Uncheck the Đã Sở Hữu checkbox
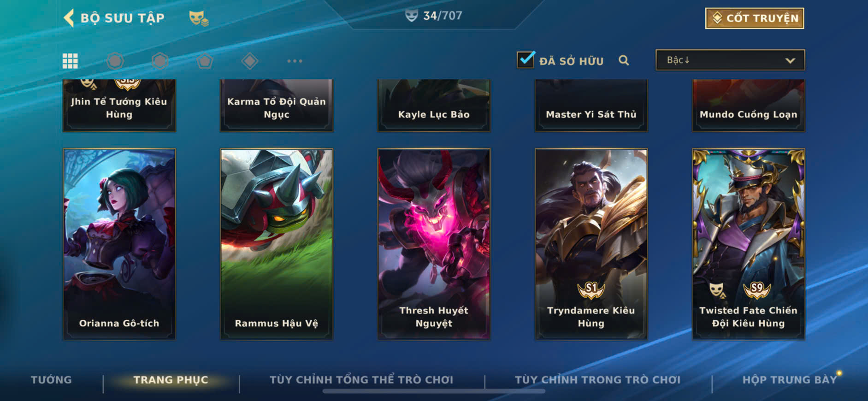868x401 pixels. click(x=526, y=60)
